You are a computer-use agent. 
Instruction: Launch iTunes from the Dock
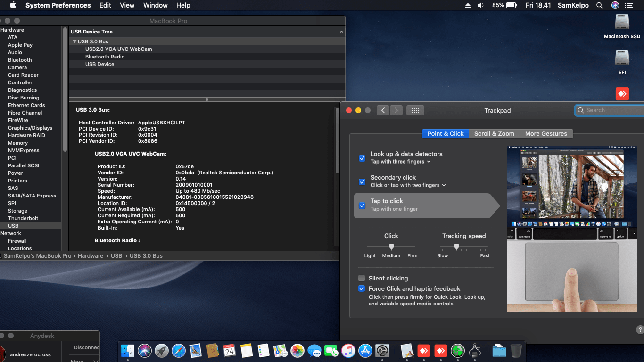pyautogui.click(x=348, y=350)
